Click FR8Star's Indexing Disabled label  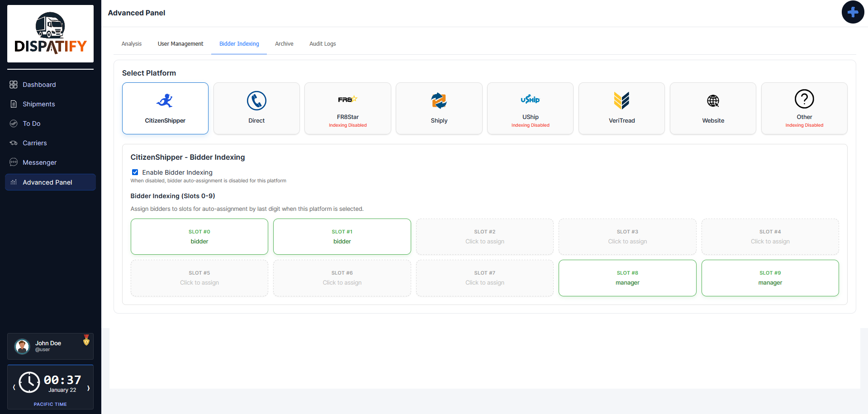[348, 125]
